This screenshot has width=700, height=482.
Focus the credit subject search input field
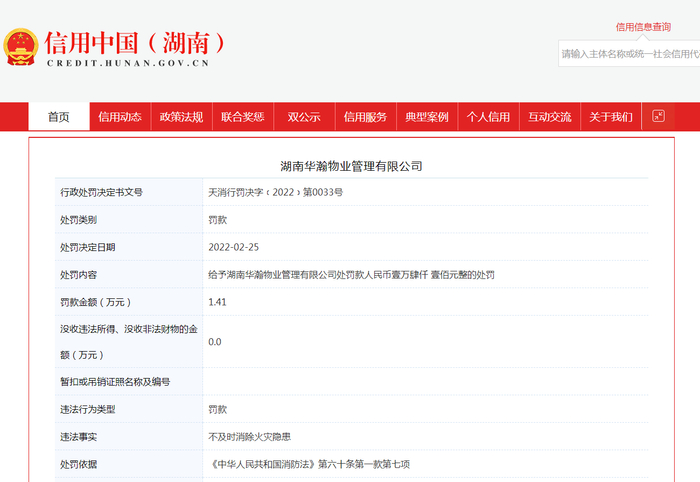(629, 54)
